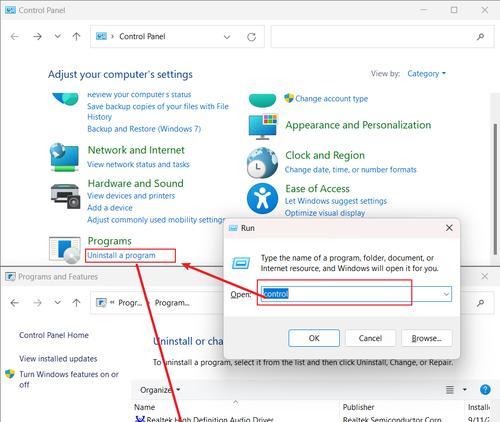Open Hardware and Sound category

point(136,183)
